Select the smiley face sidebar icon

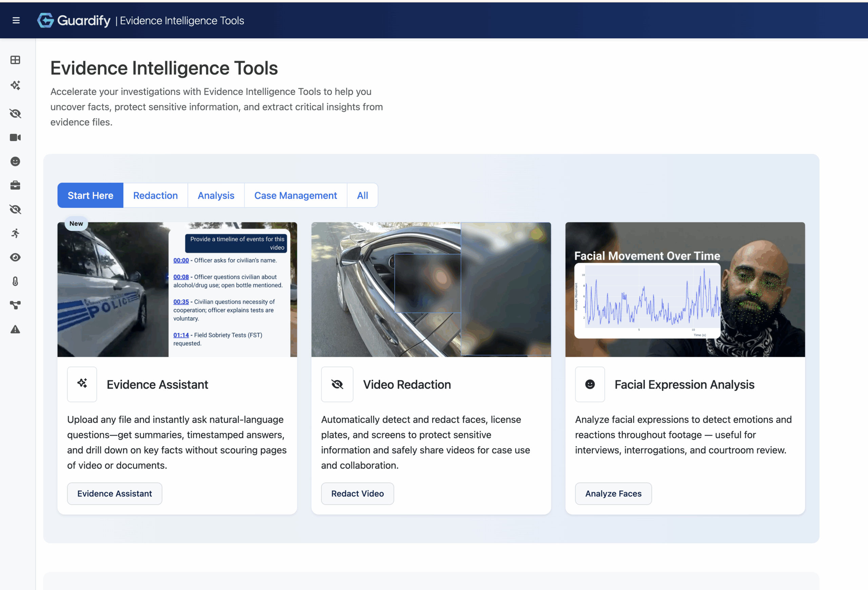[x=15, y=161]
